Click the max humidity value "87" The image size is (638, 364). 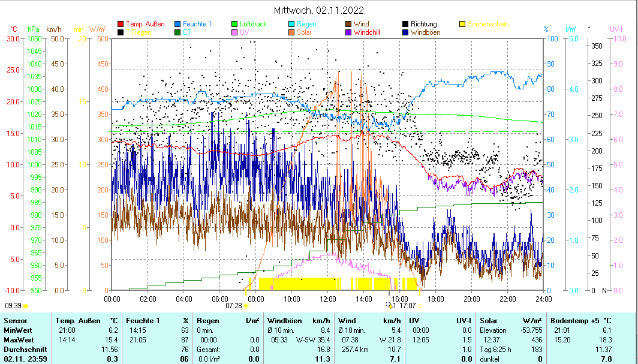185,339
